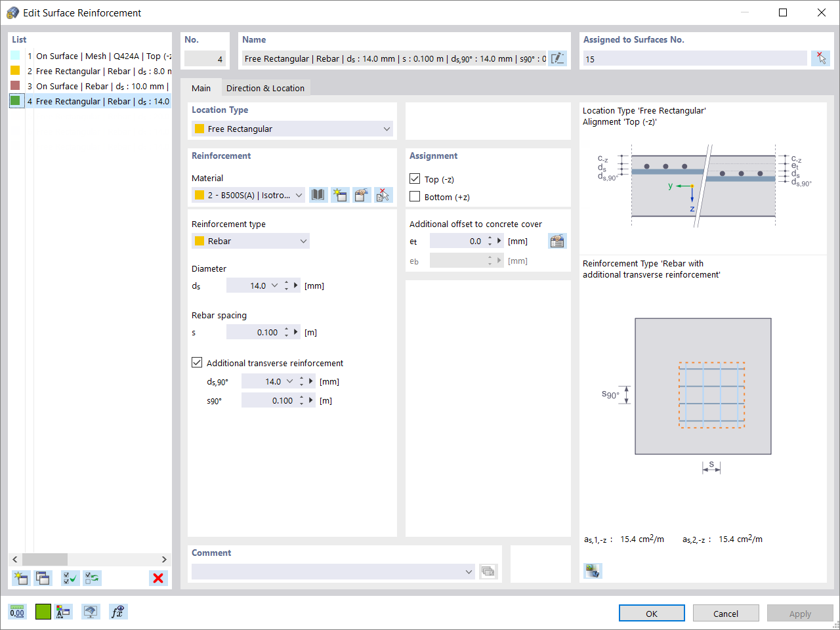Delete selected reinforcement with red X
Screen dimensions: 840x630
pyautogui.click(x=158, y=578)
